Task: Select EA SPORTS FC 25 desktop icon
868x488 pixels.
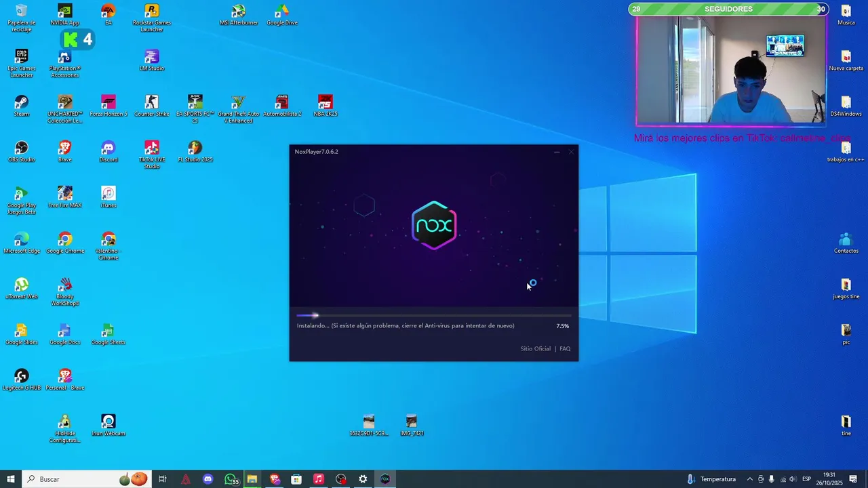Action: 195,109
